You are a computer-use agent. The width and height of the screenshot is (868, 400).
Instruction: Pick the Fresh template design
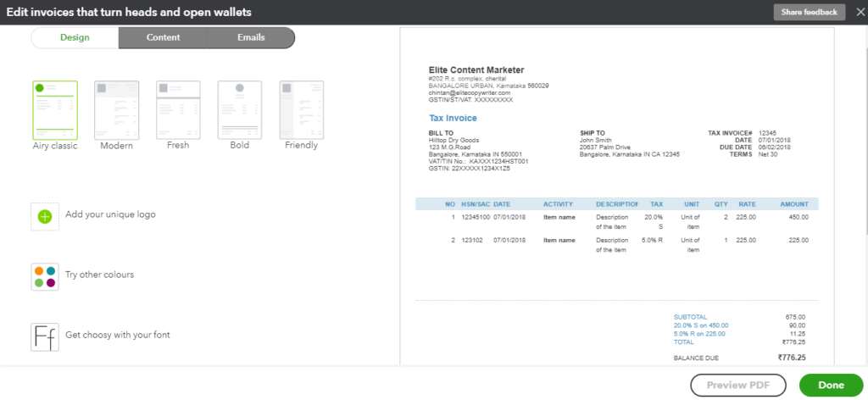pyautogui.click(x=178, y=109)
